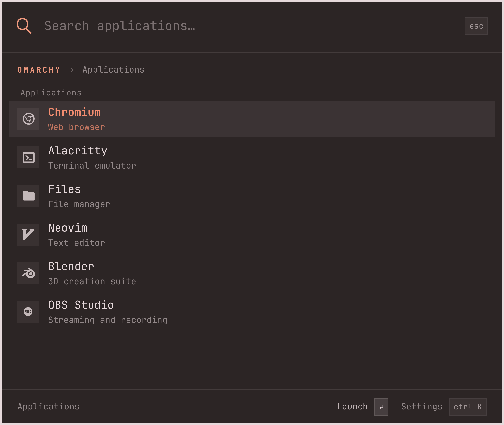Select the Neovim entry name

[68, 228]
